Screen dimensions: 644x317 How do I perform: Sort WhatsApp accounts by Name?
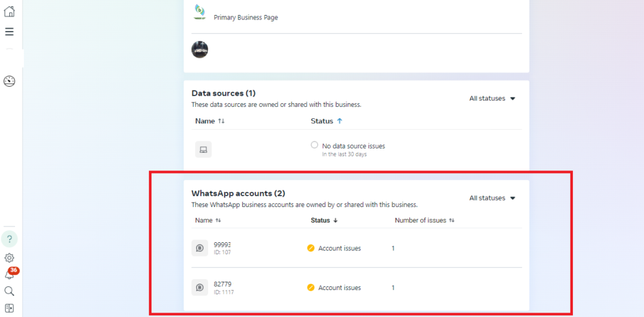tap(208, 221)
